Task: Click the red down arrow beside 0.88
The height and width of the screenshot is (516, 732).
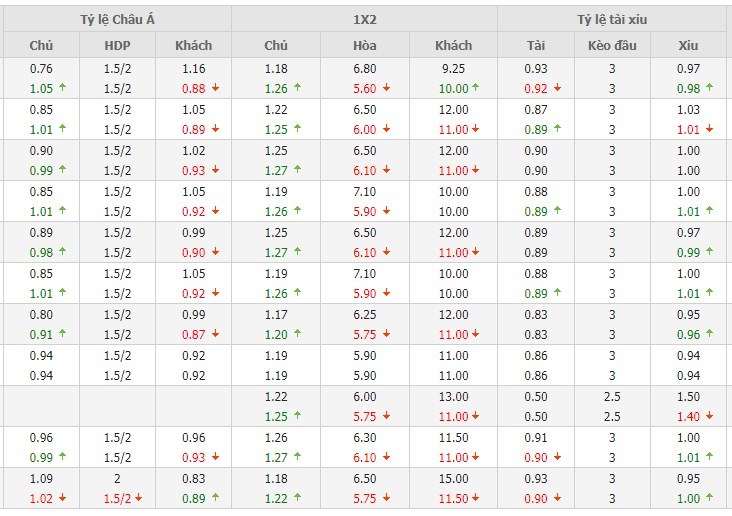Action: (214, 88)
